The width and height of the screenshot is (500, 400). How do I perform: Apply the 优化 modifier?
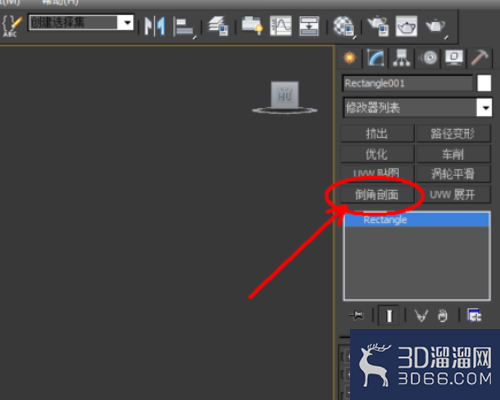(x=377, y=154)
